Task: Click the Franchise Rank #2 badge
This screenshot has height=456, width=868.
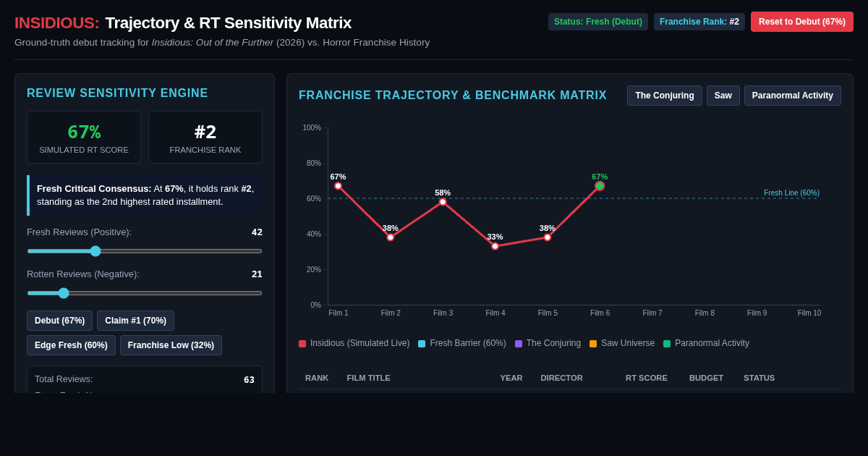Action: coord(699,22)
